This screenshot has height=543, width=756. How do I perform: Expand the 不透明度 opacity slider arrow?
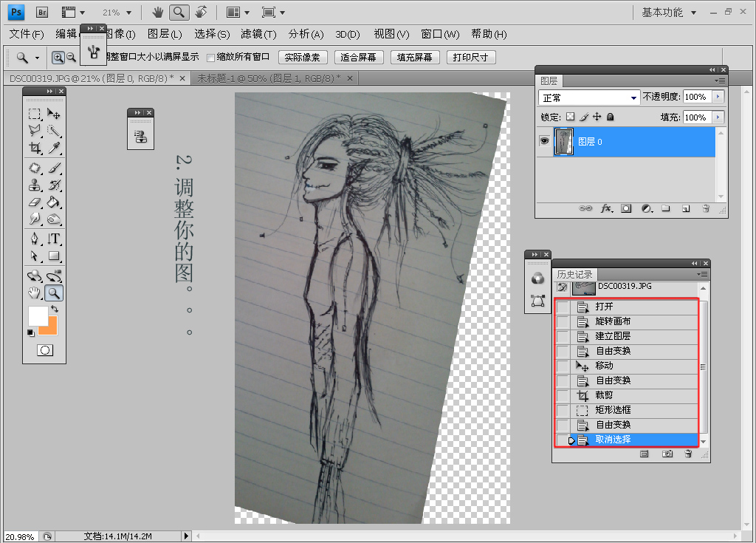coord(718,97)
